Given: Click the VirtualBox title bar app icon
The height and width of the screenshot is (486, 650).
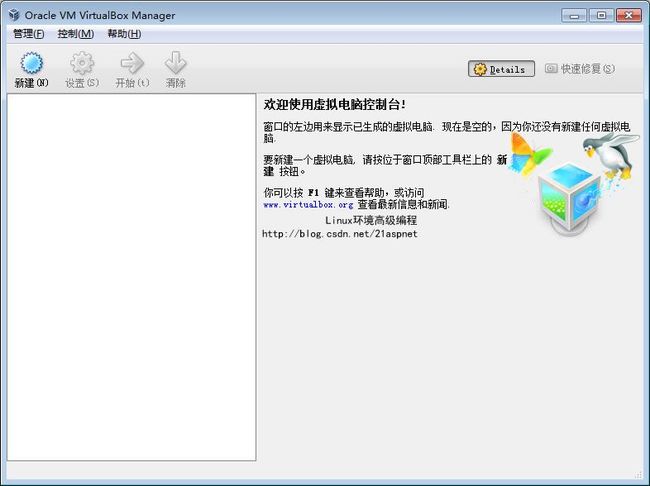Looking at the screenshot, I should click(x=15, y=15).
